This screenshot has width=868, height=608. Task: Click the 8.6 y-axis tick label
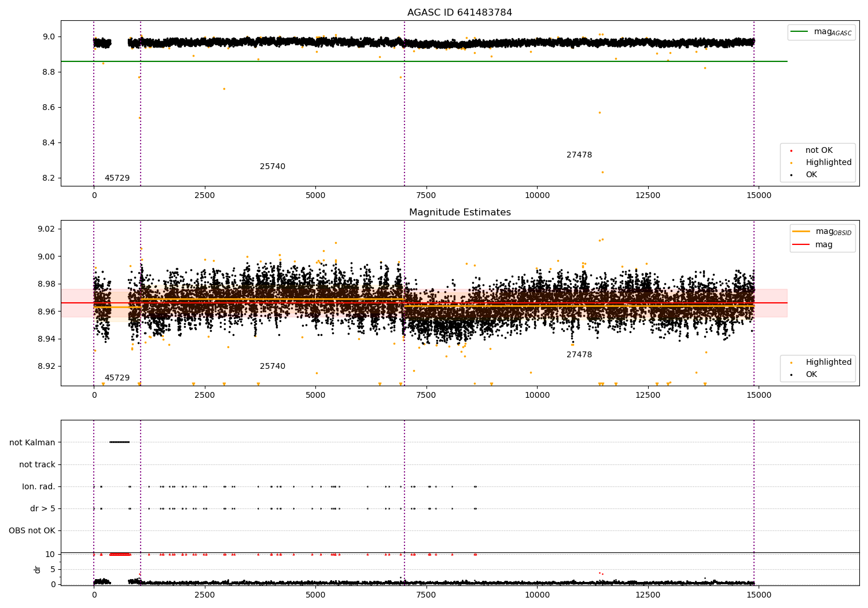click(x=49, y=107)
